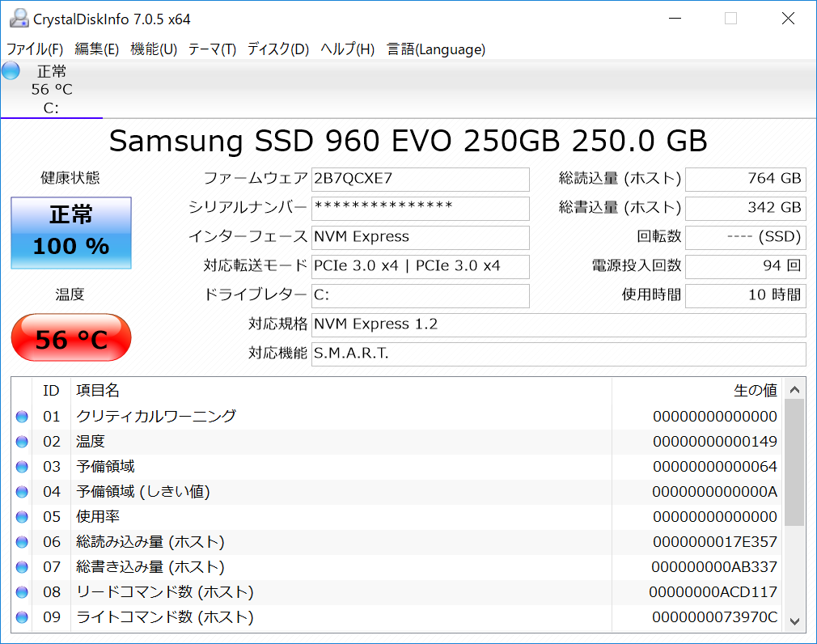This screenshot has height=644, width=817.
Task: Click raw value 00000000000149
Action: (x=715, y=442)
